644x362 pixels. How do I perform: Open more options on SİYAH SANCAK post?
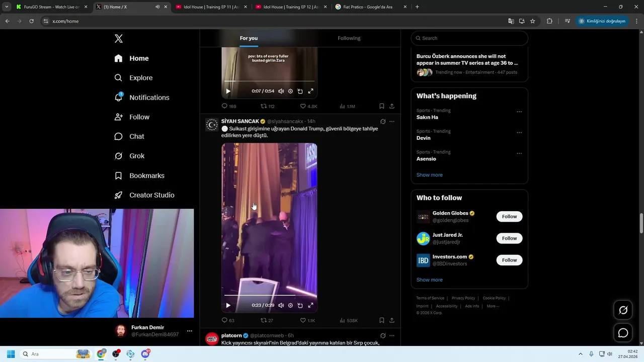(x=392, y=121)
